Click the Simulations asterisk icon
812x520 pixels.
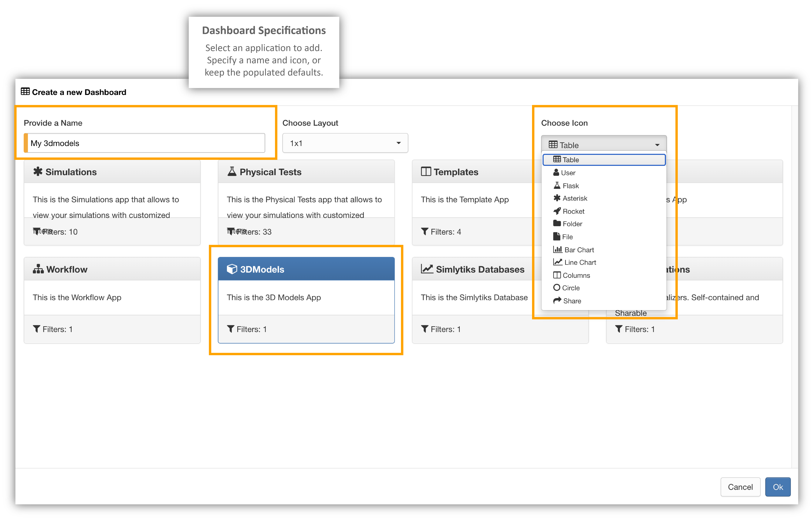(x=38, y=172)
